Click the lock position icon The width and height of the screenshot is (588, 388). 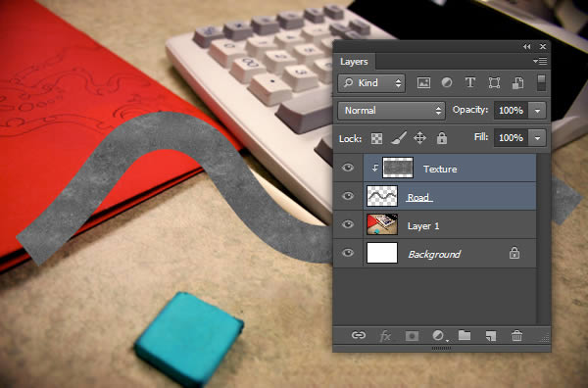pos(419,138)
